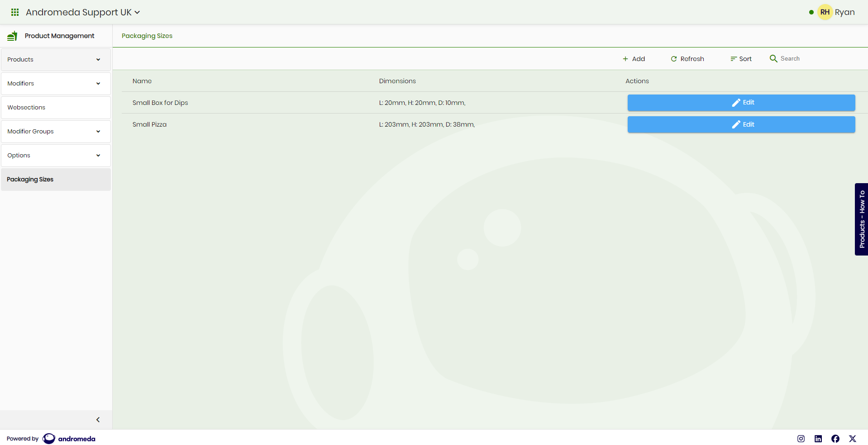
Task: Click the Sort lines icon
Action: (x=734, y=59)
